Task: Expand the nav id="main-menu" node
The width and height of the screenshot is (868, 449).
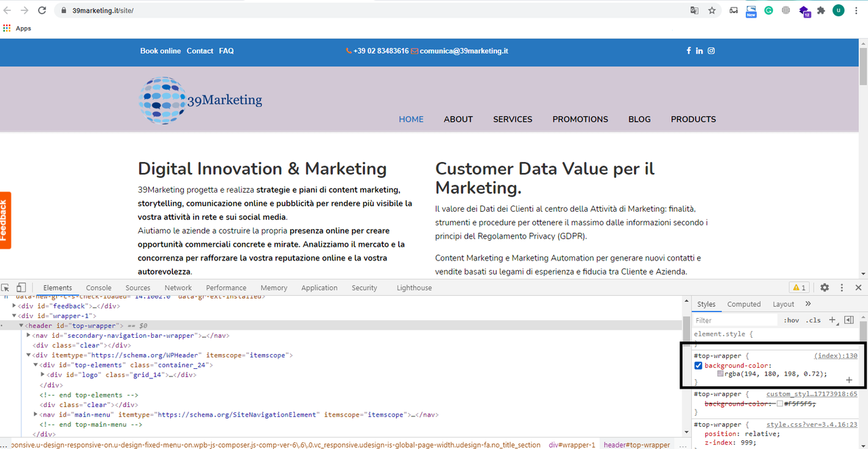Action: [36, 414]
